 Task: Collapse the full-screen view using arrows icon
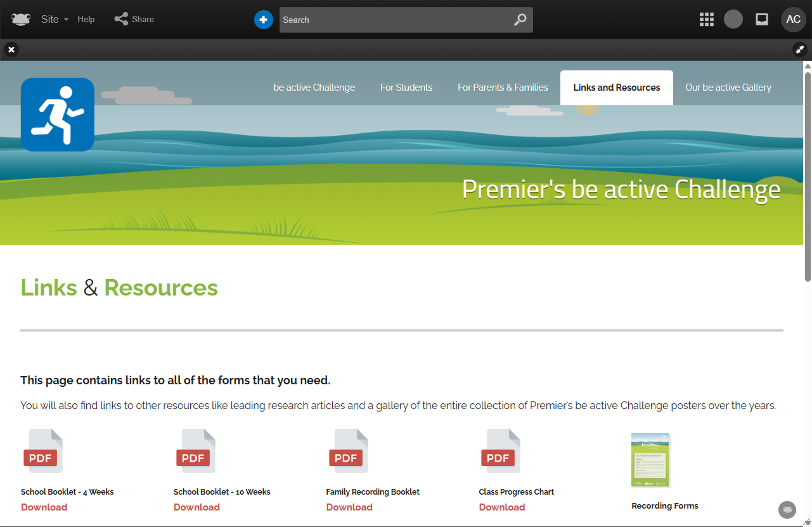coord(800,49)
